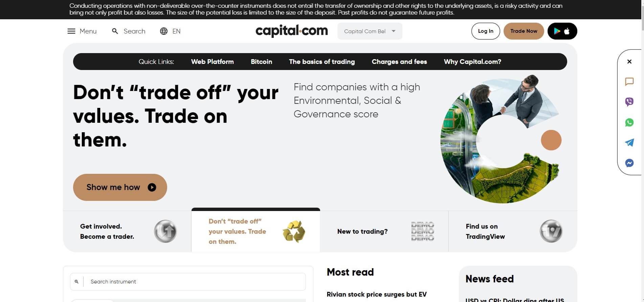Select Don't trade off your values tab
644x302 pixels.
tap(256, 230)
